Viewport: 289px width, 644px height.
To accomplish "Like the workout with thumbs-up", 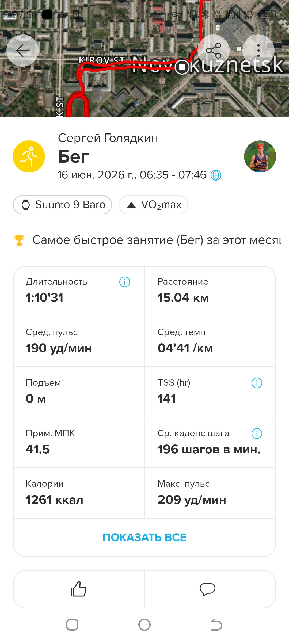I will pos(79,589).
